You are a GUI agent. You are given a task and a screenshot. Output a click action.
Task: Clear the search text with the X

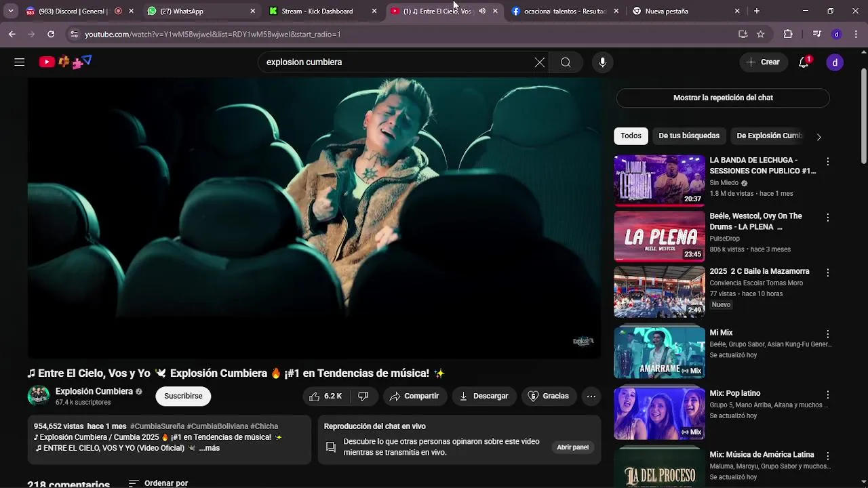point(539,62)
